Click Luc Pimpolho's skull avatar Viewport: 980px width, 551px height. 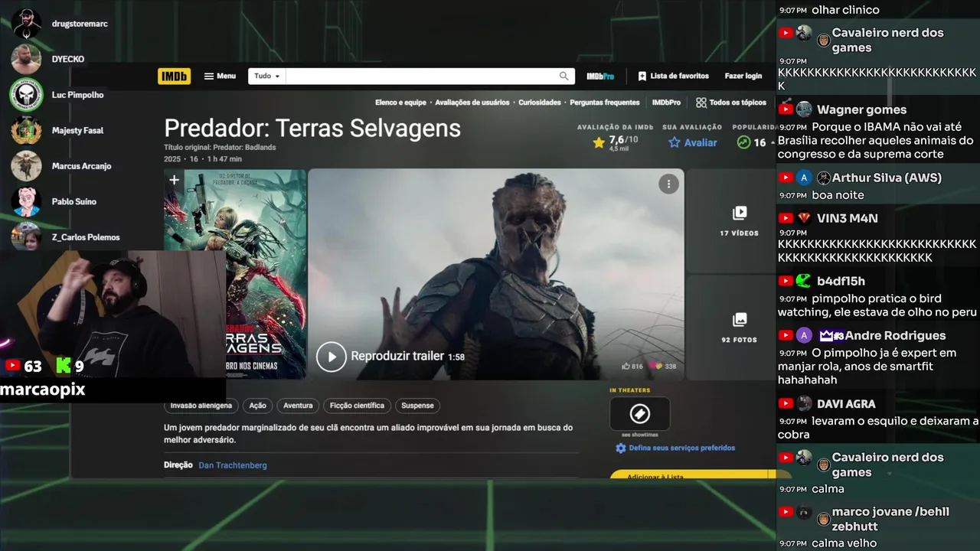tap(26, 95)
